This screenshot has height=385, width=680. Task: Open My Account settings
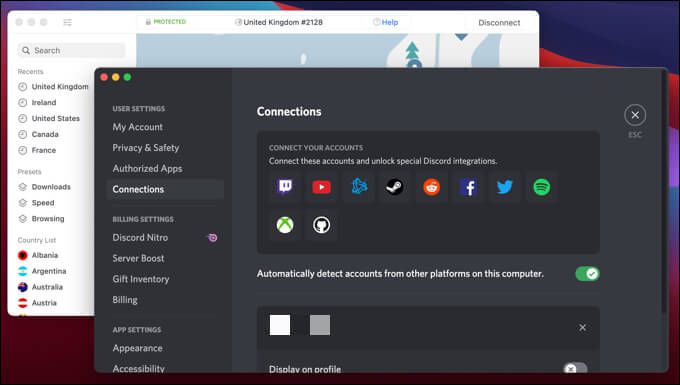pos(137,127)
